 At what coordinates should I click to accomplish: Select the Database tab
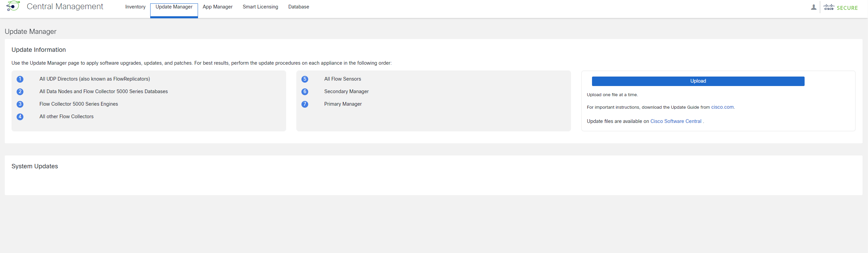click(x=298, y=7)
